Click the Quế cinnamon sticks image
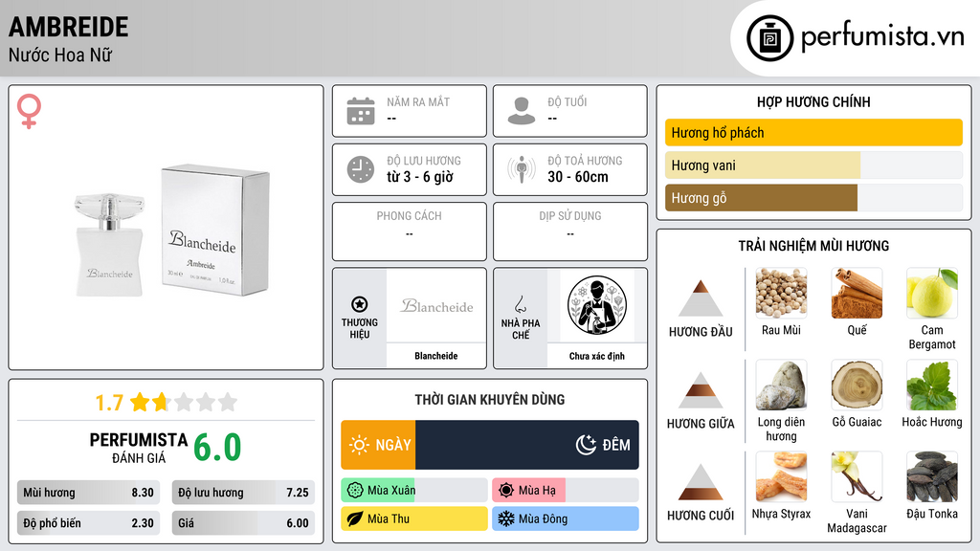Image resolution: width=980 pixels, height=551 pixels. (x=857, y=293)
